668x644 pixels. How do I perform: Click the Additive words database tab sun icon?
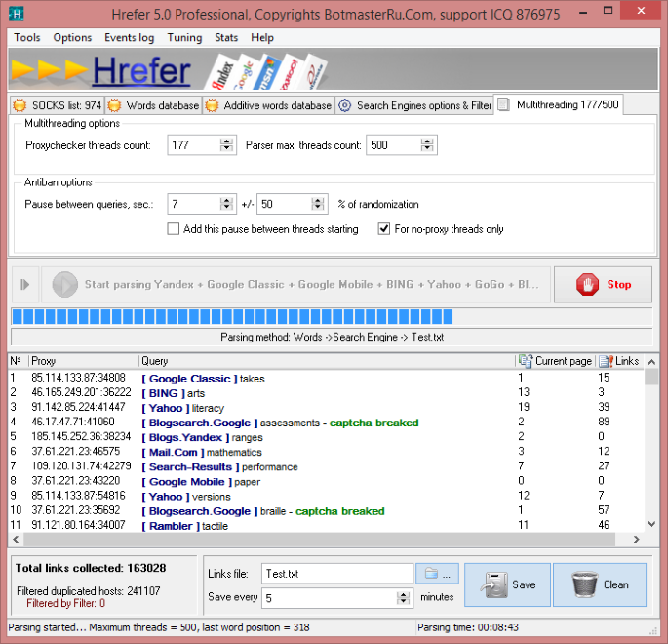[212, 105]
